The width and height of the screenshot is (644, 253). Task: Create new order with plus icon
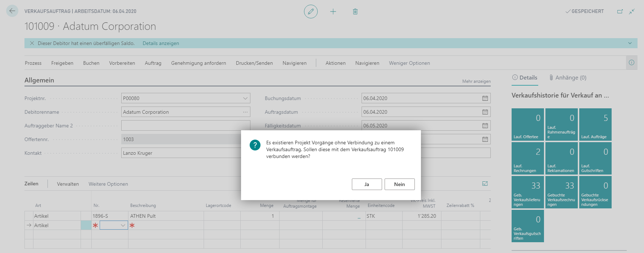(x=333, y=12)
